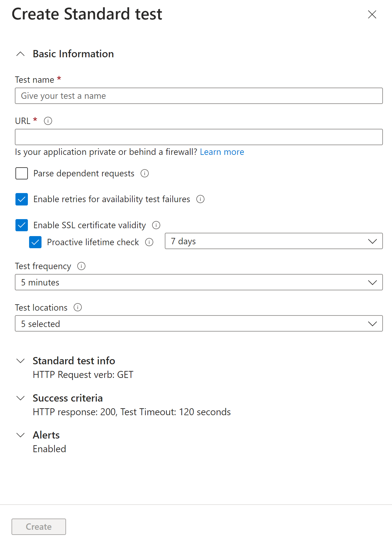Open the Learn more link
Image resolution: width=392 pixels, height=544 pixels.
coord(222,152)
